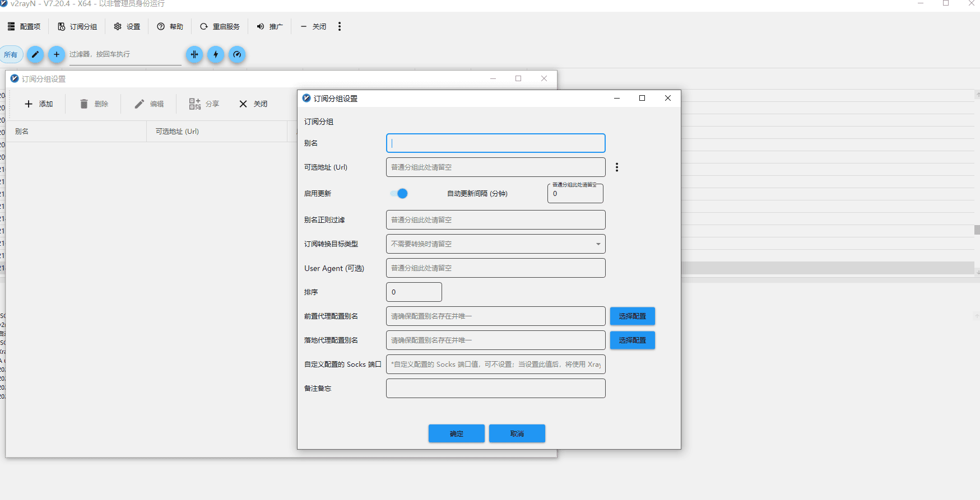Open the three-dot menu next to Url field
This screenshot has width=980, height=500.
click(x=617, y=167)
